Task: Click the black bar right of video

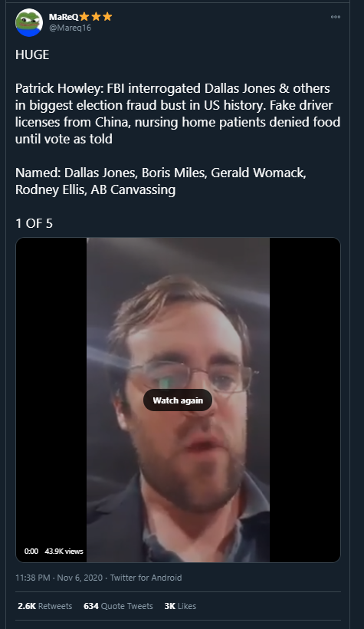Action: tap(305, 400)
